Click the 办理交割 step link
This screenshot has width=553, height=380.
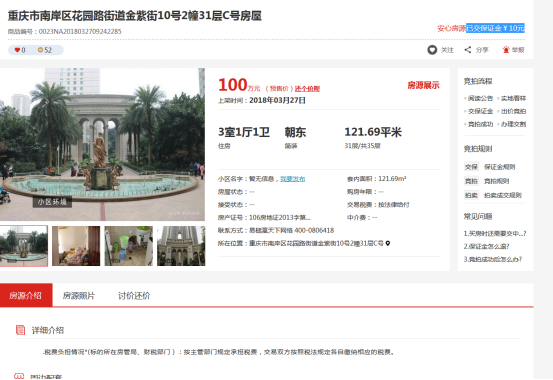[513, 124]
